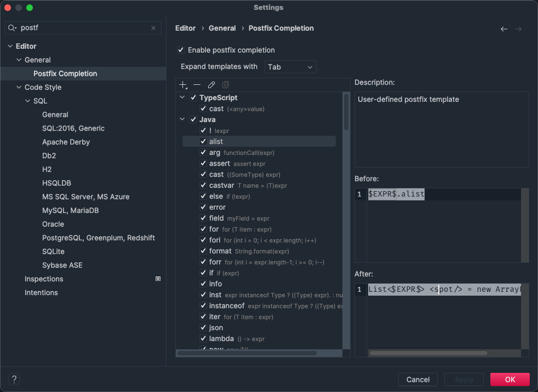538x392 pixels.
Task: Click the Cancel button
Action: pos(417,379)
